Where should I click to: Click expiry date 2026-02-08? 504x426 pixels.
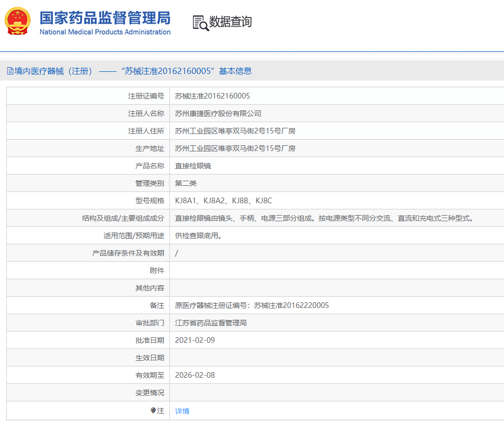pyautogui.click(x=195, y=375)
